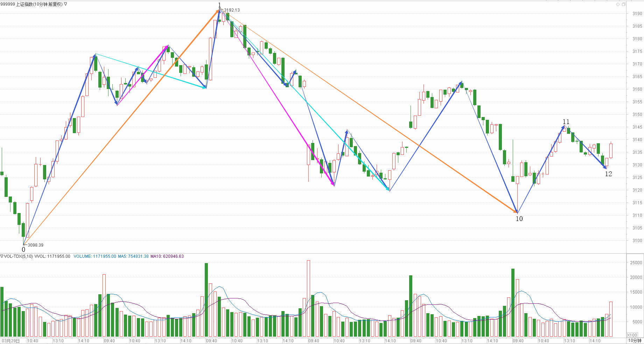The image size is (644, 344).
Task: Expand the VOL-TDX indicator triangle menu
Action: tap(2, 256)
